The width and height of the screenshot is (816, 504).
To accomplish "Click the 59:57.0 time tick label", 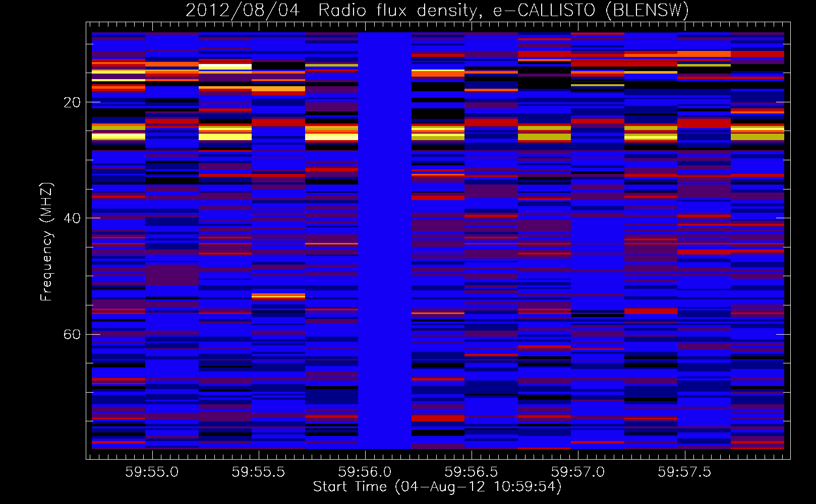I will click(x=577, y=472).
